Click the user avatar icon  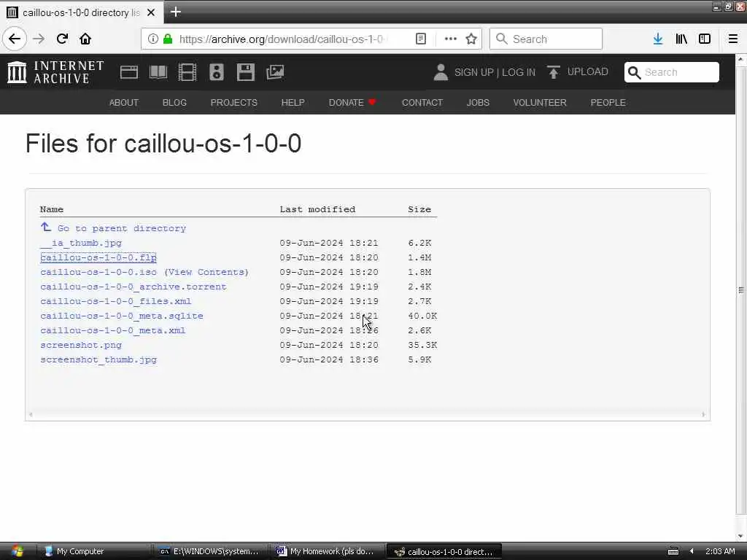441,72
